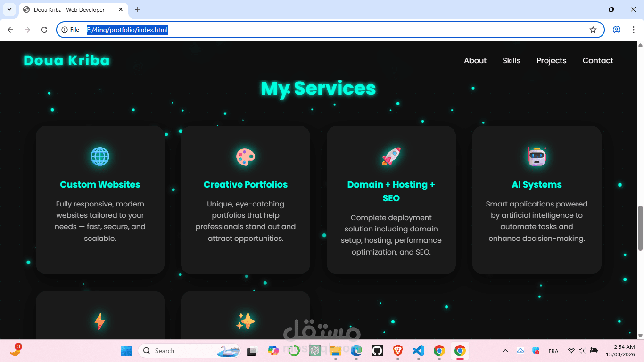This screenshot has height=362, width=644.
Task: Open the Wi-Fi network tray icon
Action: [571, 351]
